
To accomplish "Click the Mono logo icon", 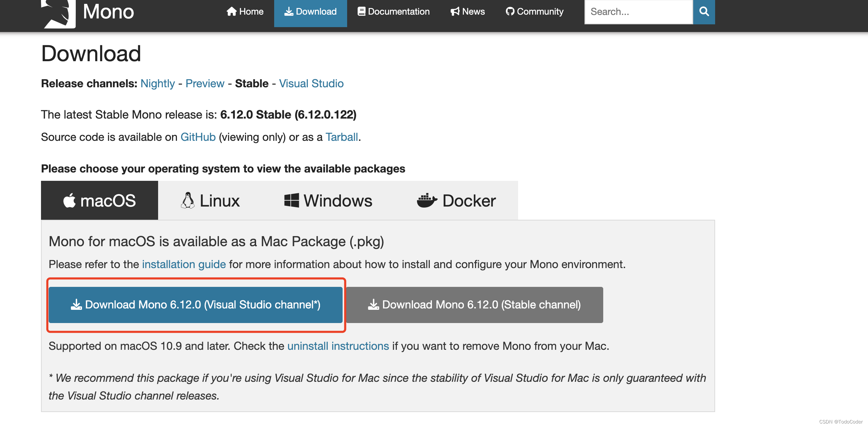I will (58, 14).
